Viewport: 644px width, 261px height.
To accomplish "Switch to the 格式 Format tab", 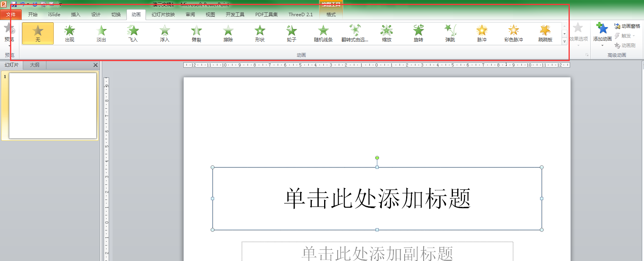I will point(331,15).
